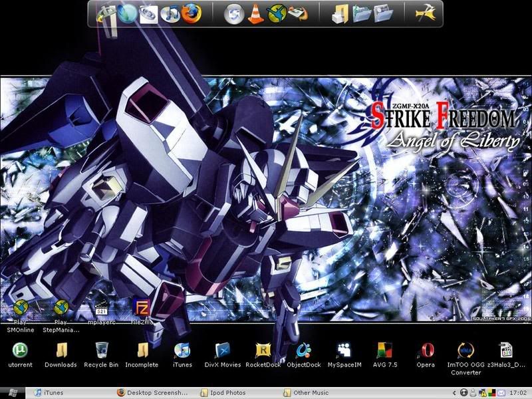Select the Play StepMania desktop shortcut
The image size is (532, 399).
pos(61,317)
